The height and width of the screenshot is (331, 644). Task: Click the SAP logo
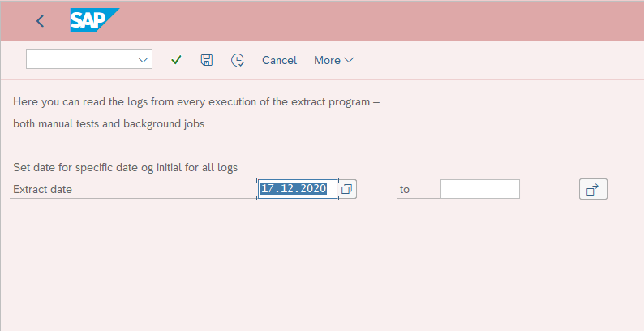coord(94,20)
